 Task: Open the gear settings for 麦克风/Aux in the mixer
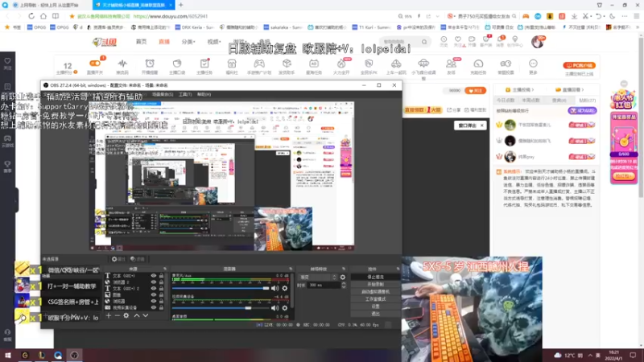pos(284,289)
